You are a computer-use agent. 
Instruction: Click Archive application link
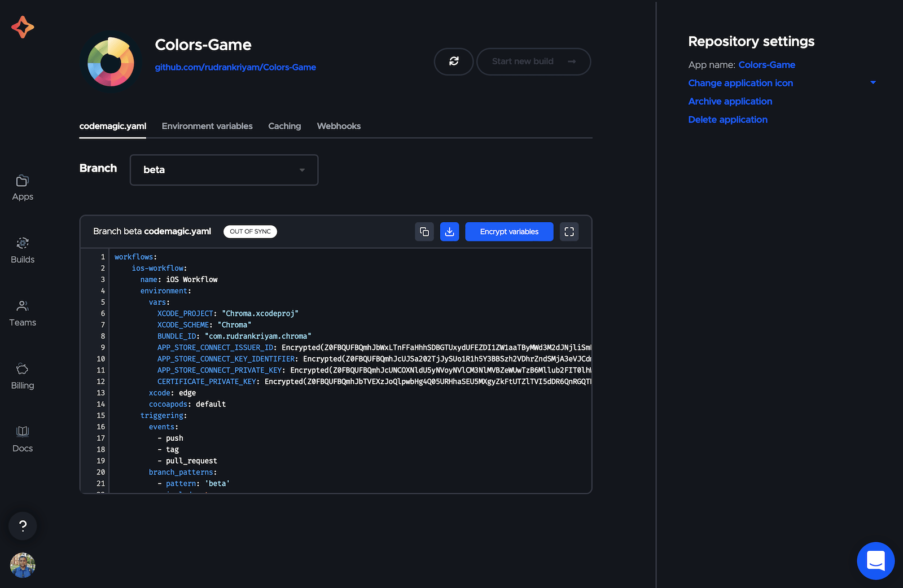point(730,102)
